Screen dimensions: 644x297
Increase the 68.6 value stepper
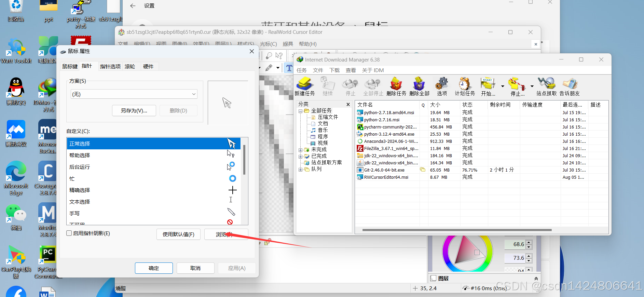529,242
